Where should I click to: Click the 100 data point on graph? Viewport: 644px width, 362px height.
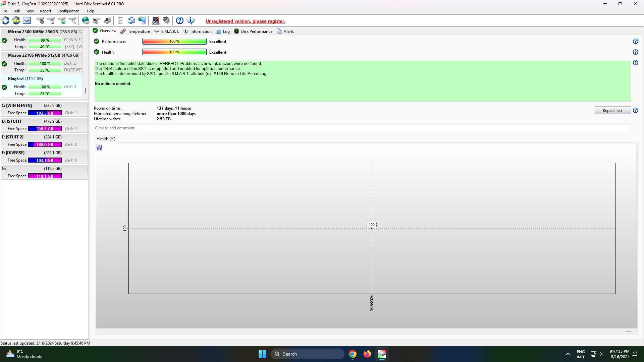[x=371, y=228]
